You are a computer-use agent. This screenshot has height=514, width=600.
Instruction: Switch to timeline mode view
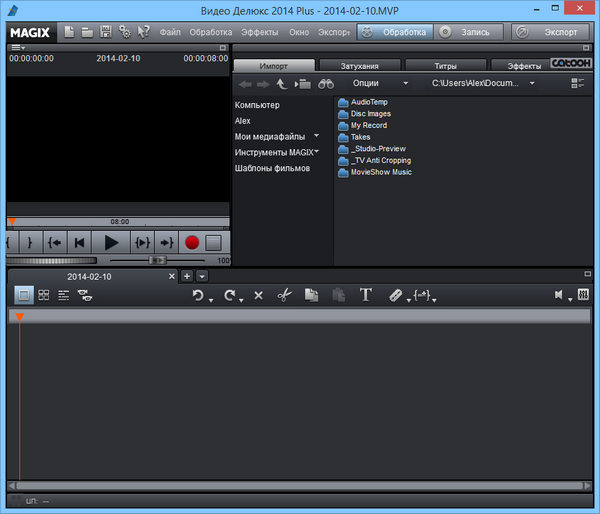pyautogui.click(x=64, y=295)
